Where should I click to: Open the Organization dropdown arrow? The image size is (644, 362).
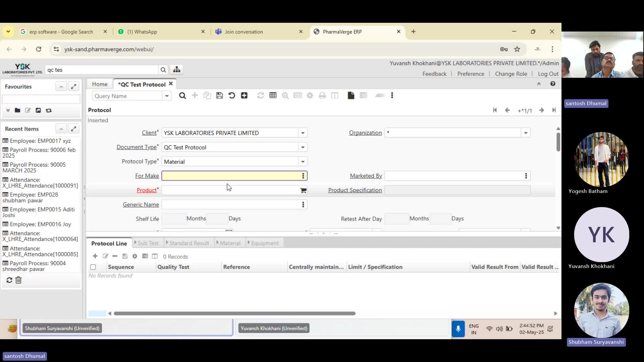pyautogui.click(x=526, y=133)
